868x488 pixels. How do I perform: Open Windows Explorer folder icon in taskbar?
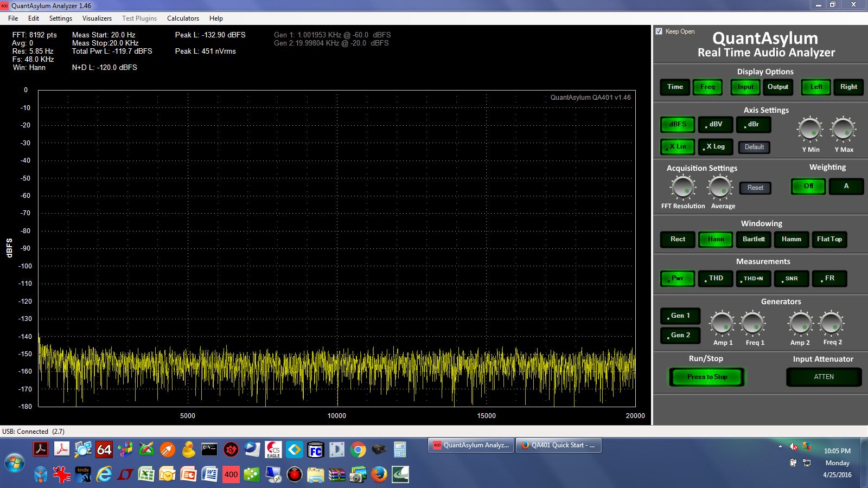point(315,475)
